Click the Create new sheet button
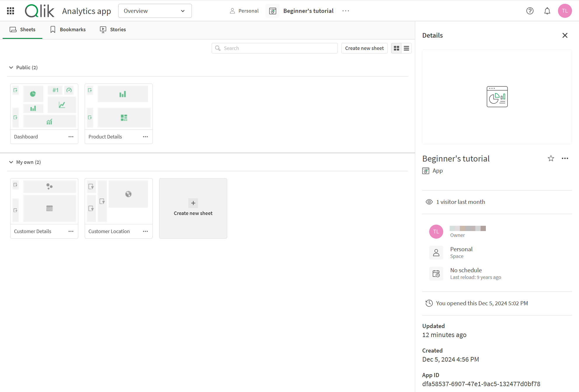579x392 pixels. [x=364, y=48]
